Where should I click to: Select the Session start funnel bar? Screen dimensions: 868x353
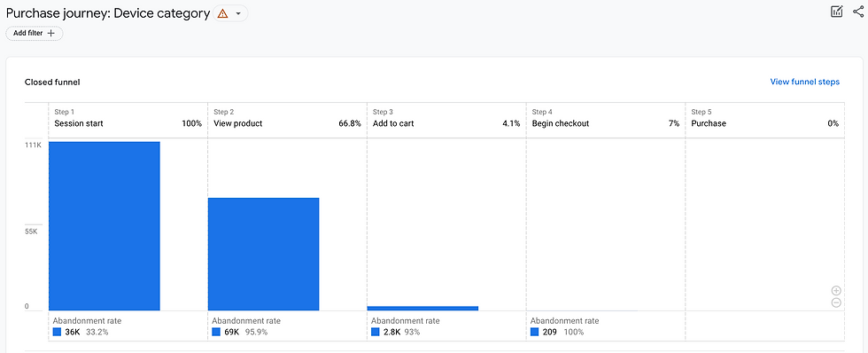click(105, 226)
